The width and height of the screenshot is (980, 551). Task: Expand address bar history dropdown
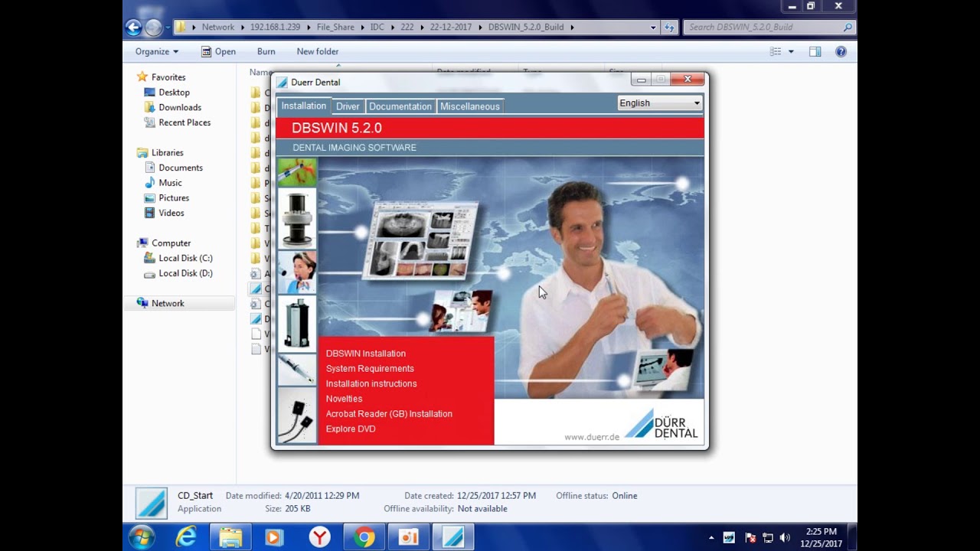(653, 27)
